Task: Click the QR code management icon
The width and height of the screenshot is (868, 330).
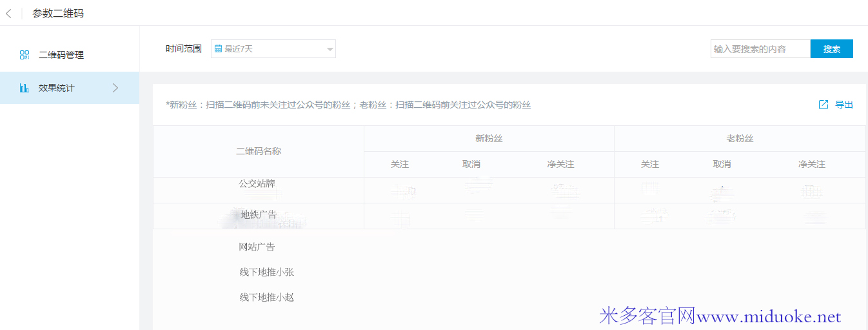Action: coord(25,55)
